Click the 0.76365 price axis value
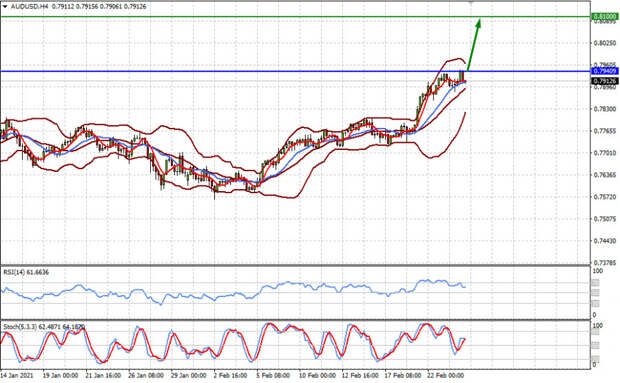The width and height of the screenshot is (620, 383). (x=605, y=175)
